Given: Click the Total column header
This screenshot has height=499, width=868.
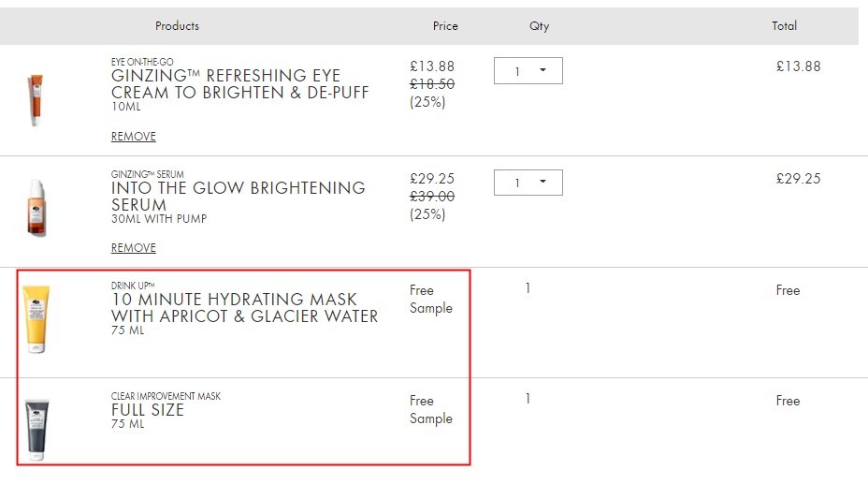Looking at the screenshot, I should click(785, 25).
